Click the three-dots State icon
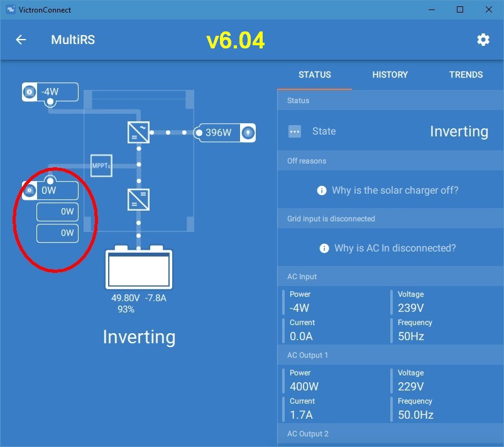 click(x=295, y=131)
